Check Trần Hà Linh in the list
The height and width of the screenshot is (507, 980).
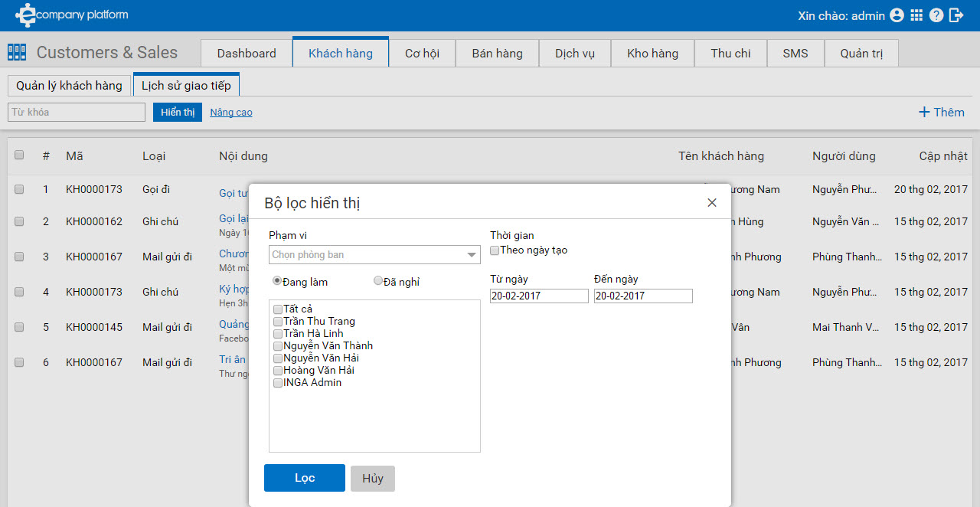278,334
